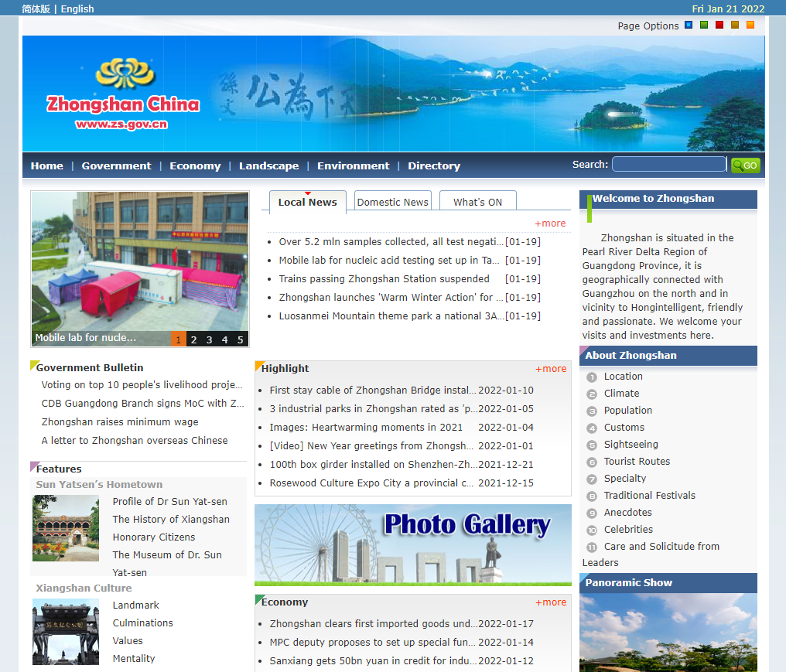Open 'Sanxiang gets 50bn yuan in credit' item
786x672 pixels.
[x=373, y=661]
